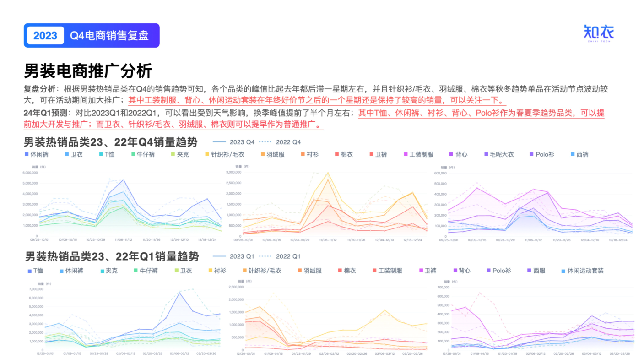Click the 12/18-12/24 axis label on the Q4 chart

pos(207,239)
